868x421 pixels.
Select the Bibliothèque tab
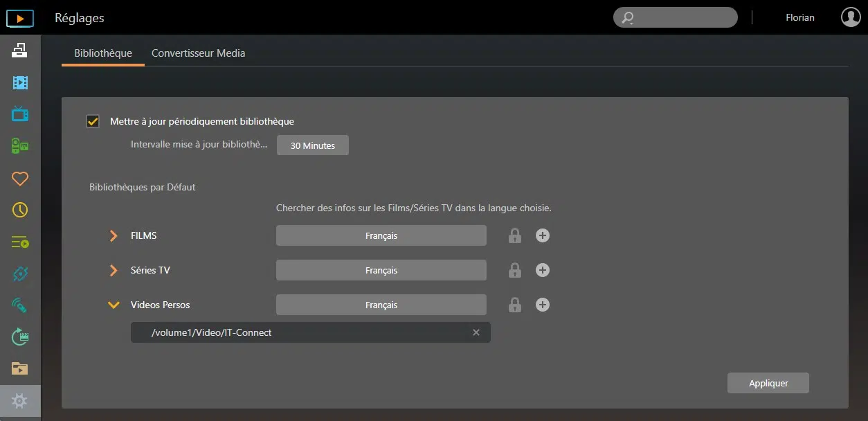point(103,53)
